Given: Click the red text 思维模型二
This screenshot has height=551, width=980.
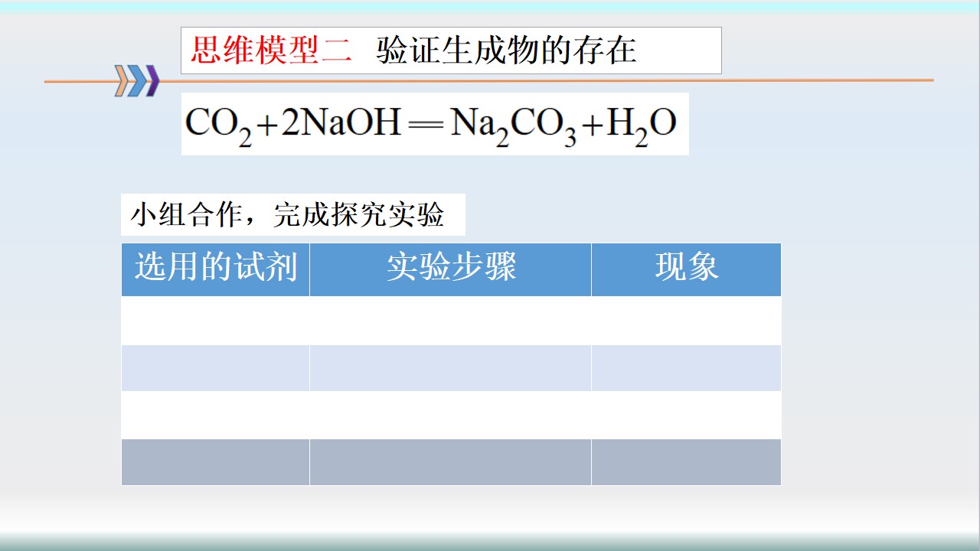Looking at the screenshot, I should (271, 51).
